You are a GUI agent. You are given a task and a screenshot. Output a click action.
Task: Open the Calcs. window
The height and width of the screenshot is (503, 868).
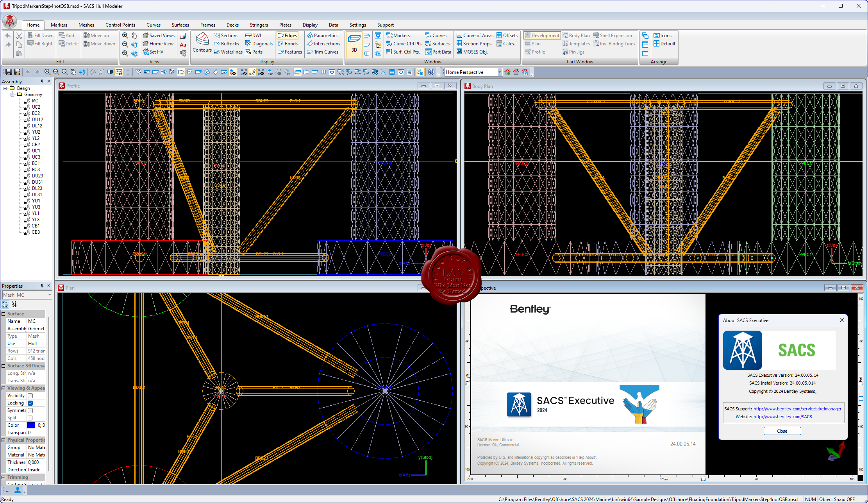[x=506, y=43]
